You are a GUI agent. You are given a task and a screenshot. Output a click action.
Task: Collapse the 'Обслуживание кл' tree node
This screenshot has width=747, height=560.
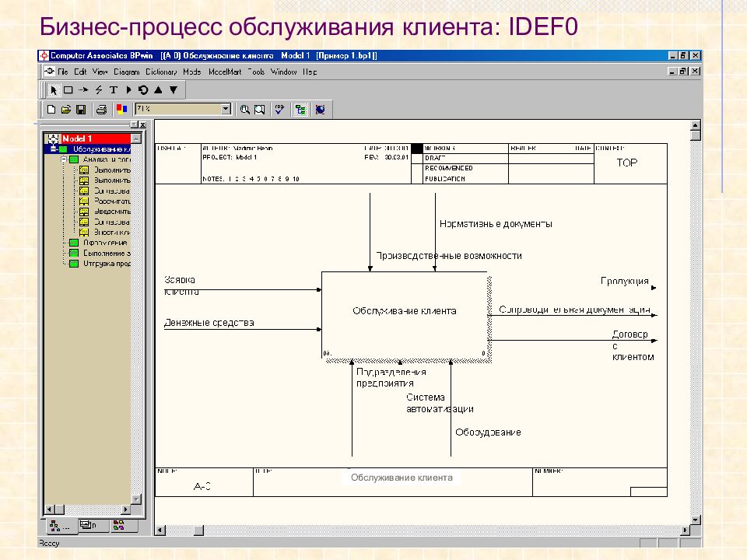(54, 149)
